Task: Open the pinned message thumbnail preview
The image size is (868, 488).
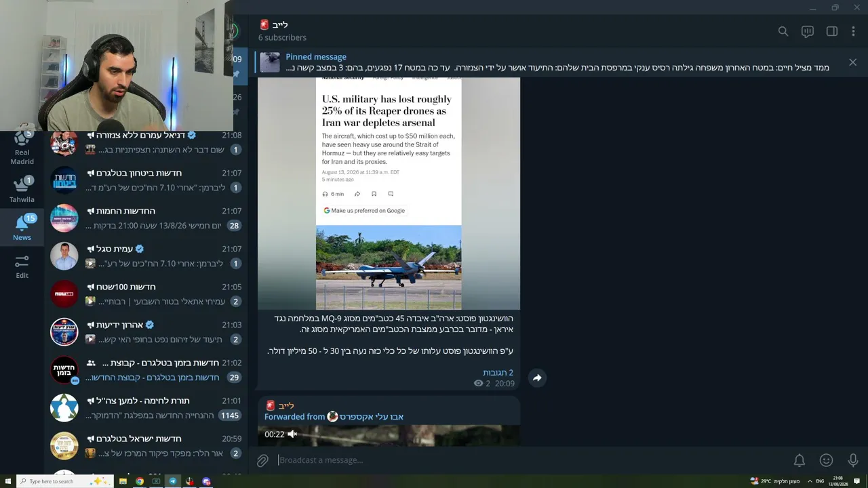Action: (x=270, y=62)
